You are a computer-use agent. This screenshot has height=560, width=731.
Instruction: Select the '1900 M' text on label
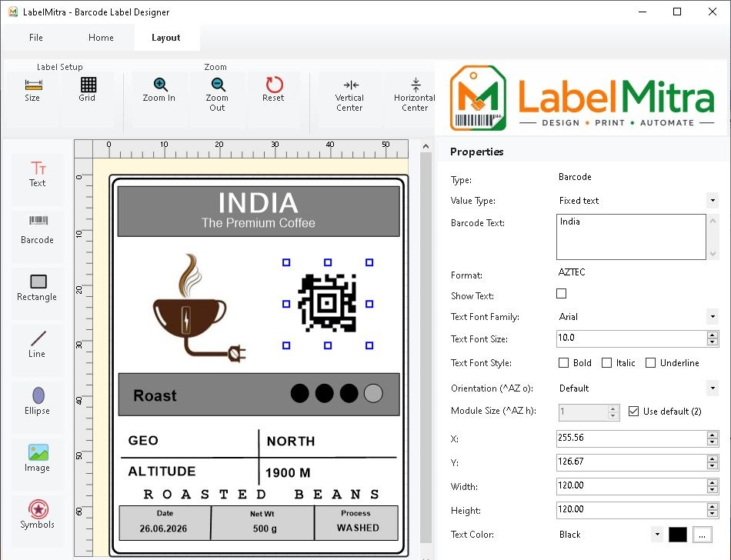coord(288,473)
